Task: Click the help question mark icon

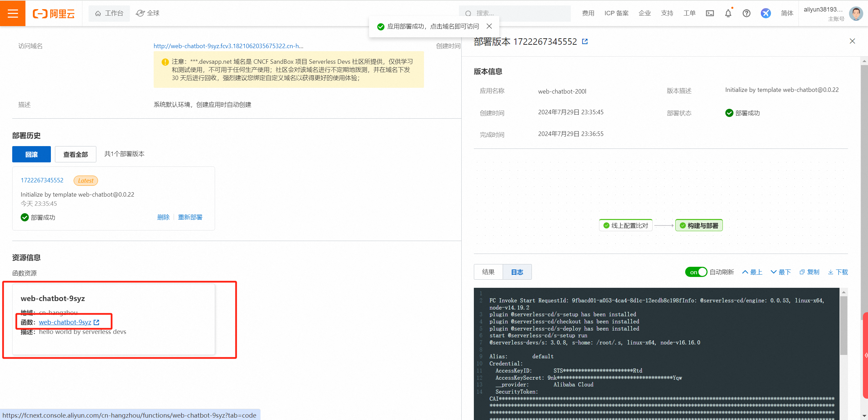Action: (746, 13)
